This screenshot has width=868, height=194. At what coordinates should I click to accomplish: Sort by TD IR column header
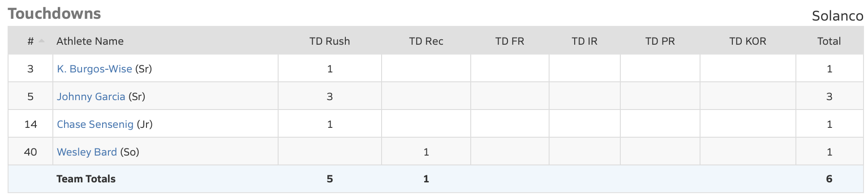point(584,41)
